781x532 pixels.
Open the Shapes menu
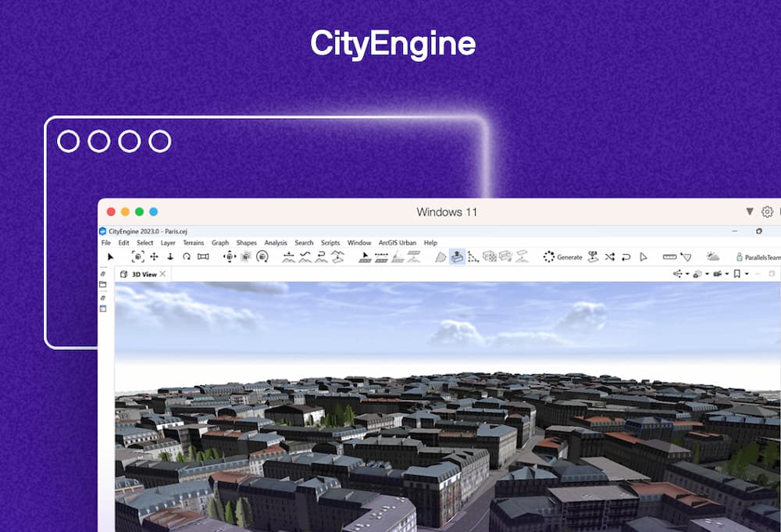[x=246, y=243]
